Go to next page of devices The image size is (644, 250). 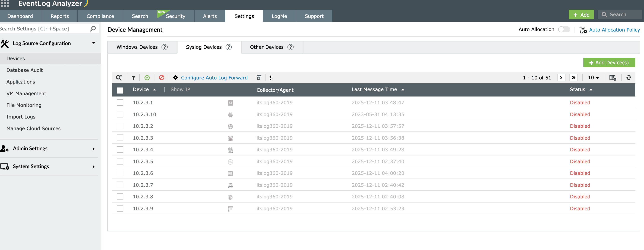[x=561, y=78]
